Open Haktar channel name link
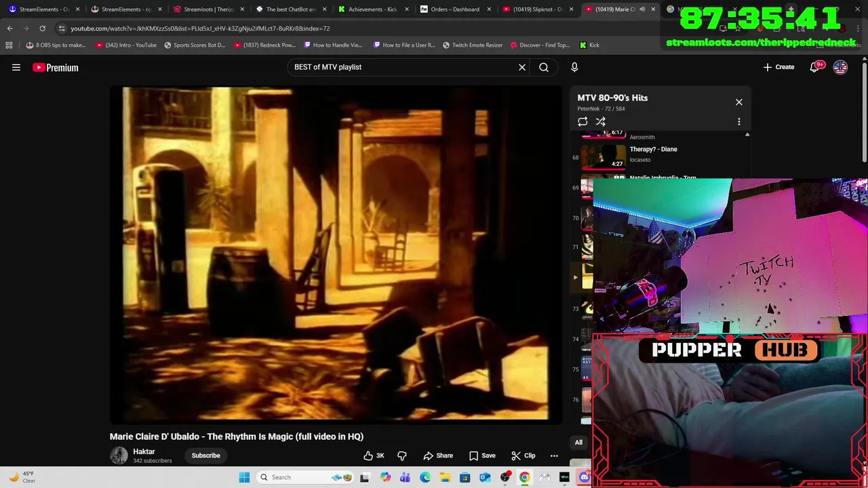 [x=144, y=451]
